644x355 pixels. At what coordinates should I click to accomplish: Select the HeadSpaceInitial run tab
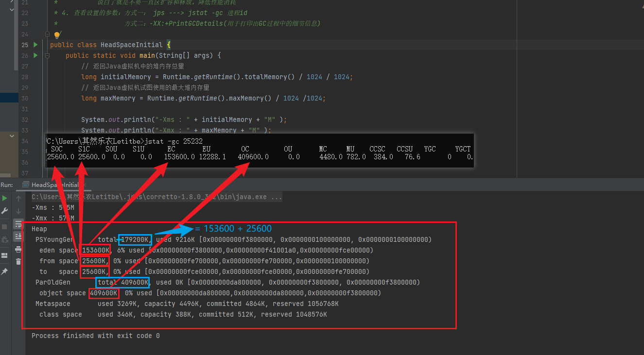54,185
